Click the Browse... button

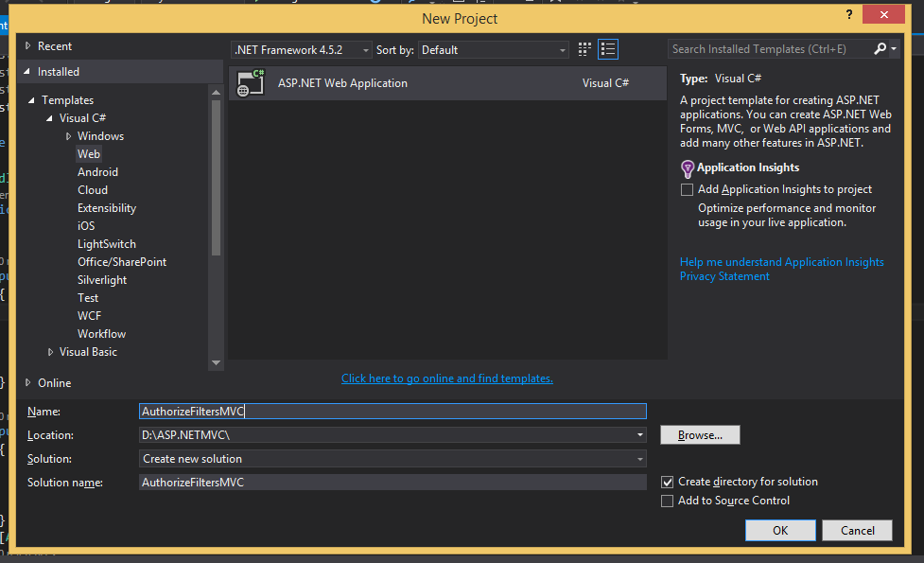point(700,435)
